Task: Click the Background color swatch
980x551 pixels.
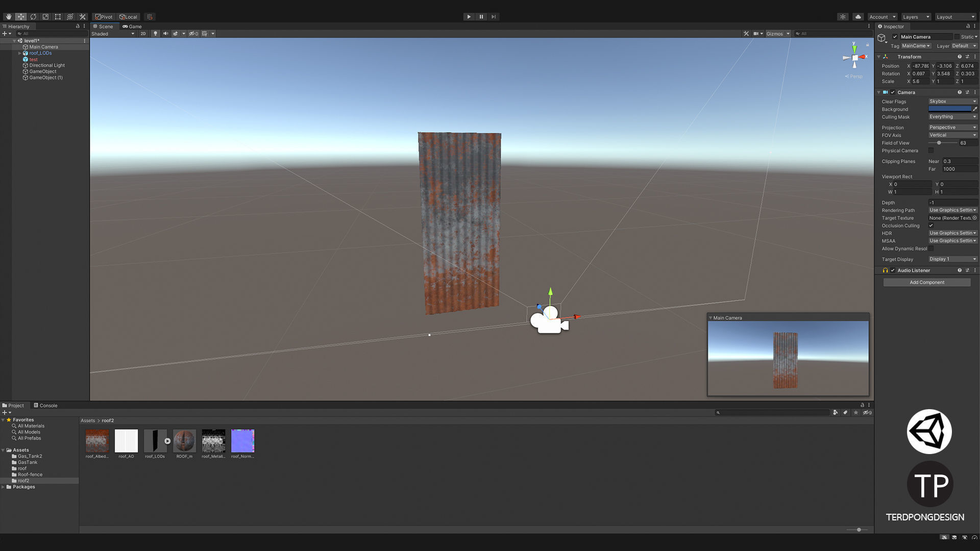Action: point(949,109)
